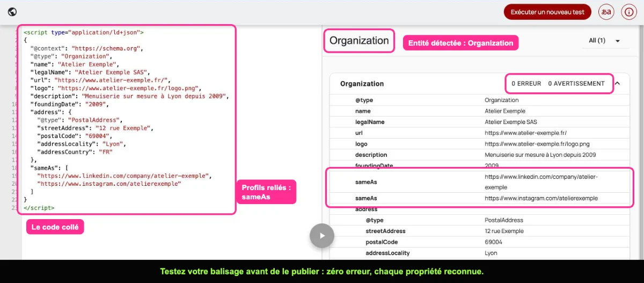Click the addressCountry FR code line
This screenshot has width=644, height=283.
coord(75,152)
